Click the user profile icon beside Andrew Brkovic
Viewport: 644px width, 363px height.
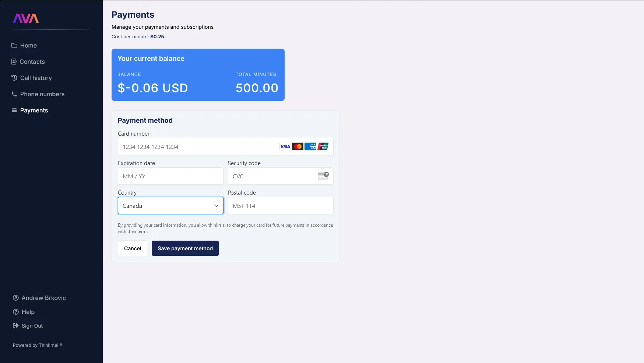[x=16, y=298]
